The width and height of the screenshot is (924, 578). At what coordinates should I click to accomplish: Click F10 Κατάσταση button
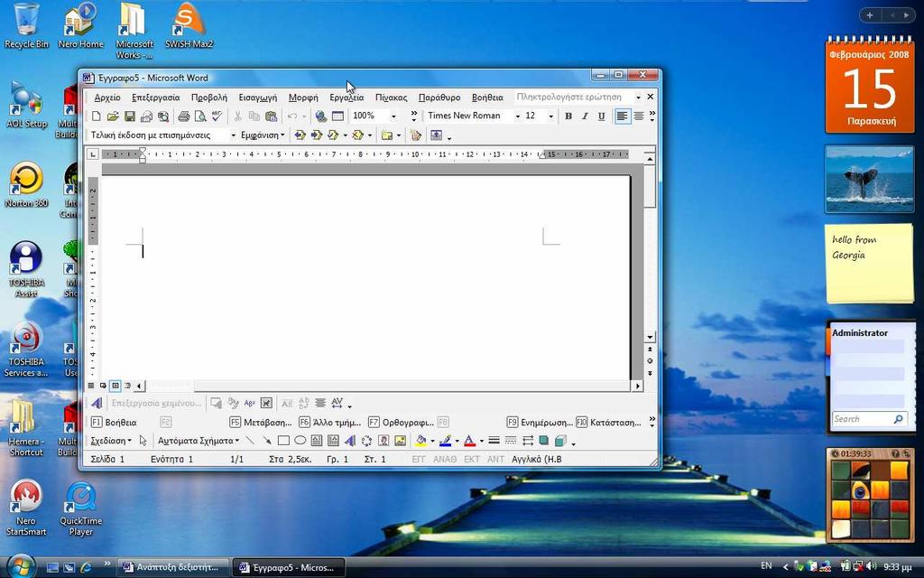tap(608, 423)
